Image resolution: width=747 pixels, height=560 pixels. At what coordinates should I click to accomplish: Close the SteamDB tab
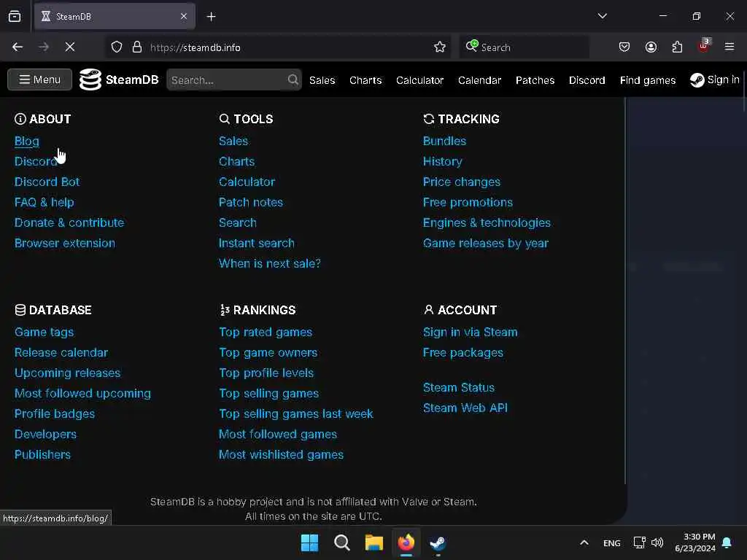point(184,17)
